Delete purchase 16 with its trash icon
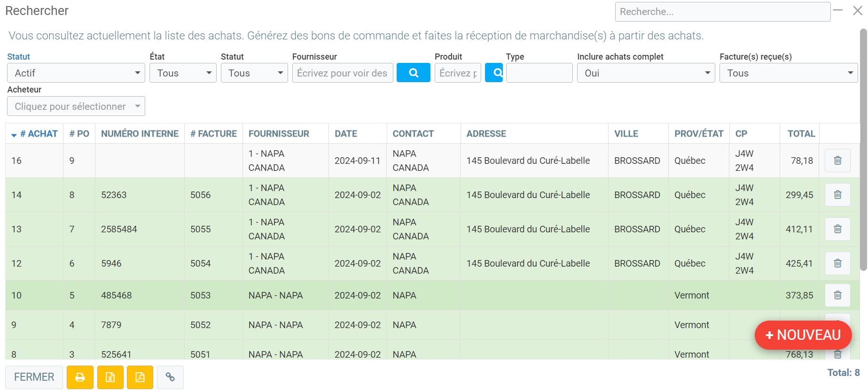 837,161
